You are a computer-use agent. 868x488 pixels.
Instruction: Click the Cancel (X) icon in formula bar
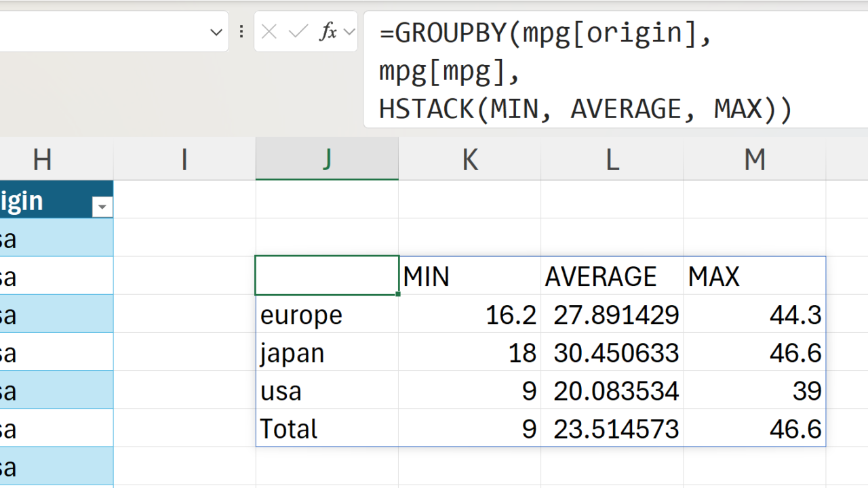click(x=269, y=32)
